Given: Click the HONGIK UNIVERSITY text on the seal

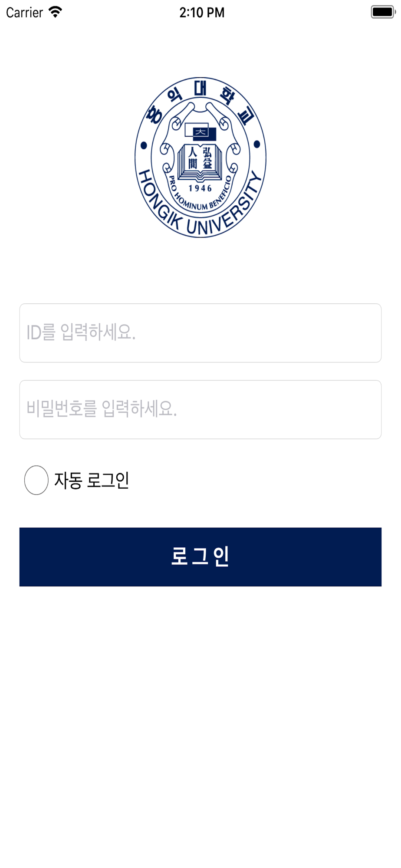Looking at the screenshot, I should coord(200,213).
